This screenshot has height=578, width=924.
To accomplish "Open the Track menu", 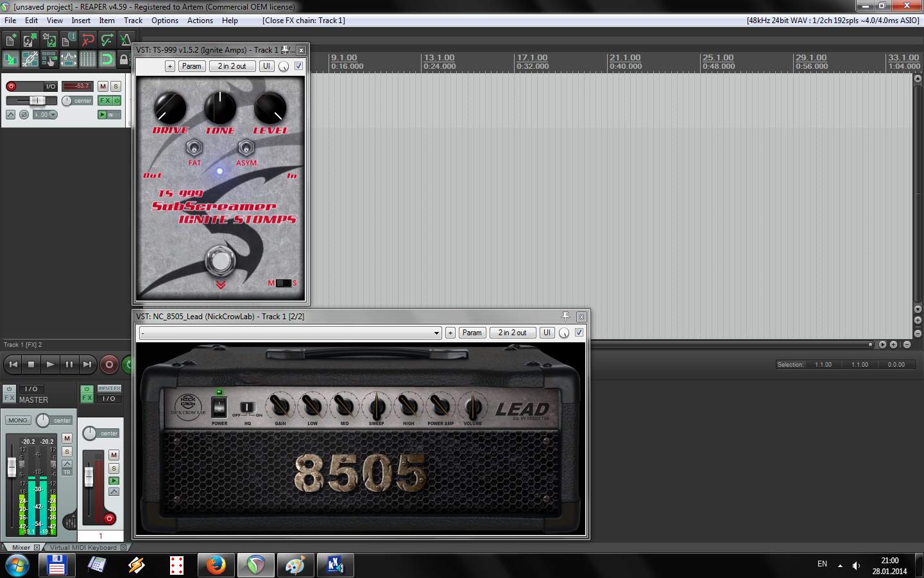I will 133,21.
